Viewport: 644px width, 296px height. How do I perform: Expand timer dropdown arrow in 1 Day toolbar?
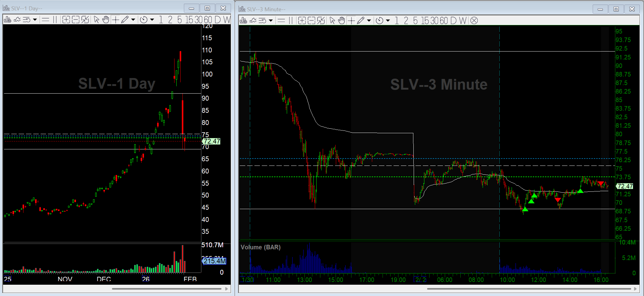[x=152, y=20]
